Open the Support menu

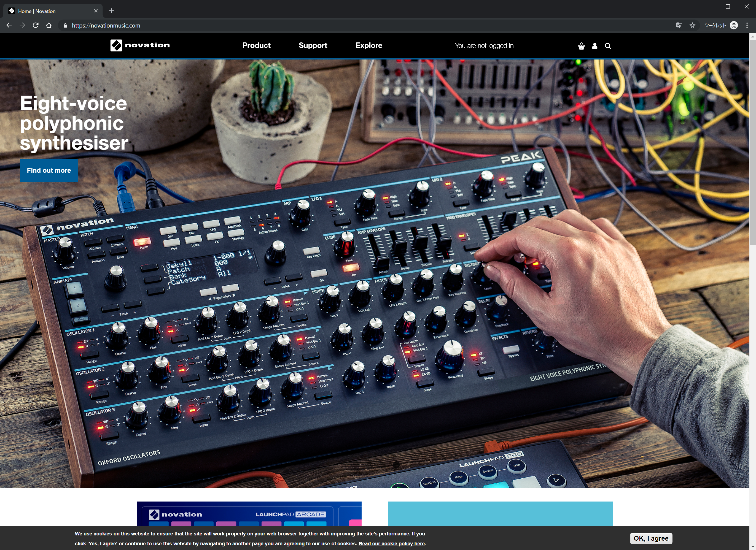tap(313, 45)
